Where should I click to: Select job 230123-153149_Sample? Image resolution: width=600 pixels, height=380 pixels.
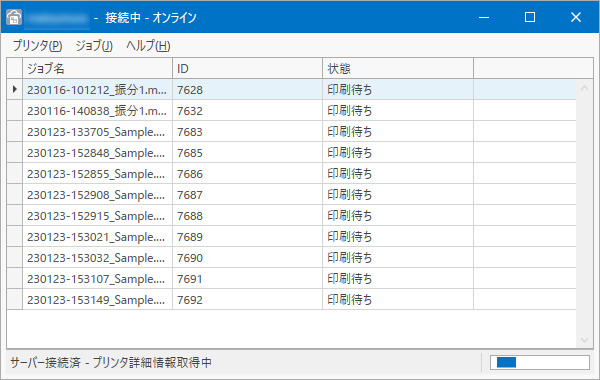point(98,300)
